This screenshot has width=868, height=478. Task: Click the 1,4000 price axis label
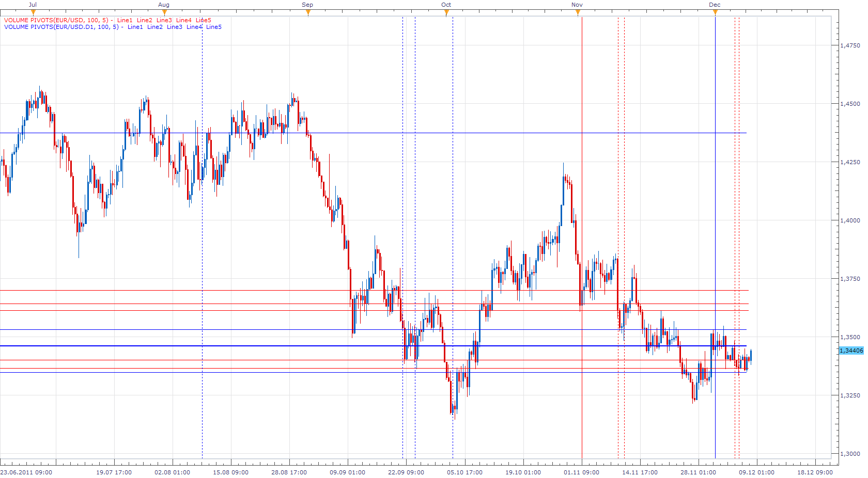click(850, 220)
